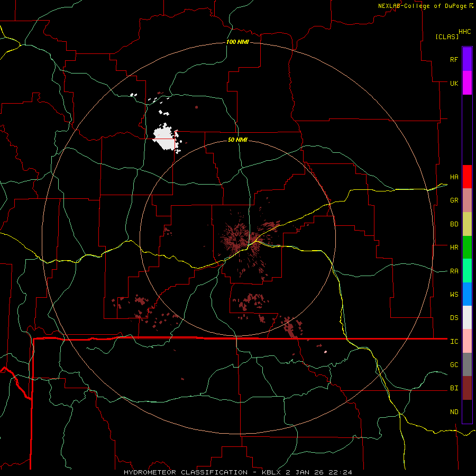Click the RF purple legend swatch
The image size is (476, 476).
coord(467,59)
